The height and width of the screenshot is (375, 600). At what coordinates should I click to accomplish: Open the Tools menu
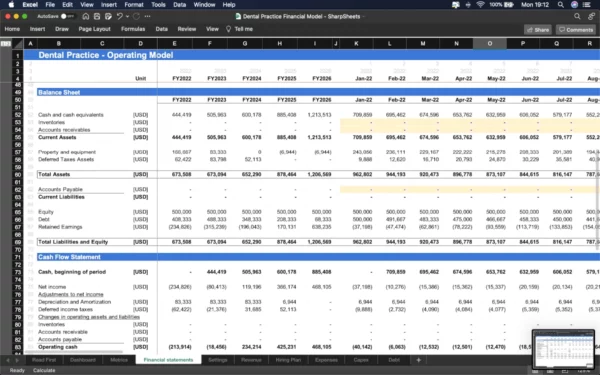coord(158,5)
